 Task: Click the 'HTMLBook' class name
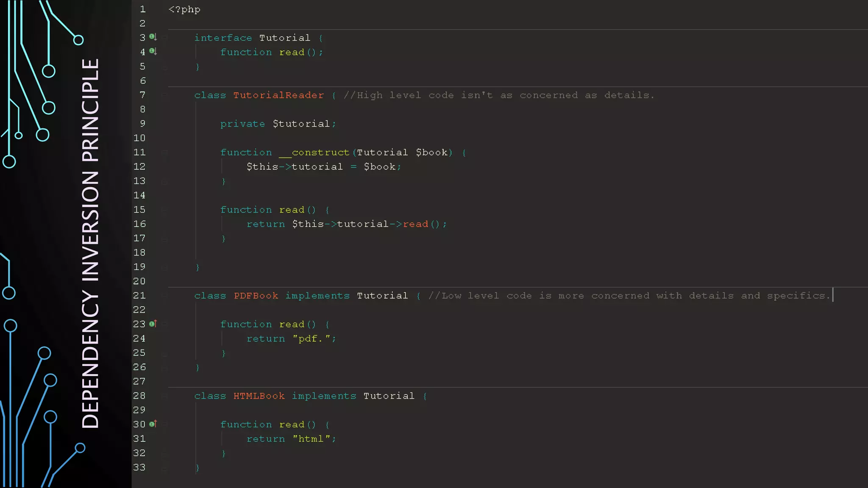pos(259,396)
